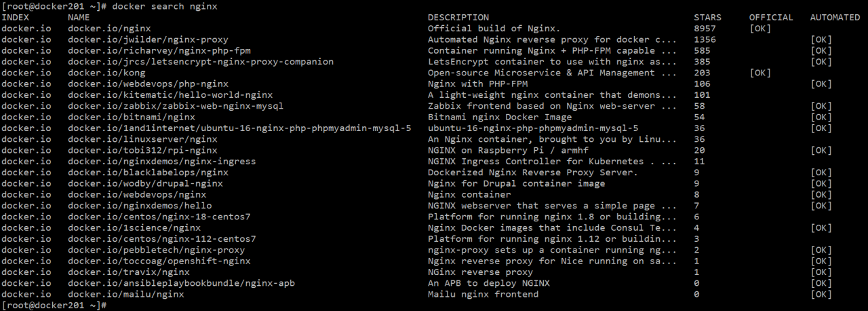Select the docker.io/nginx image name
868x311 pixels.
[109, 29]
